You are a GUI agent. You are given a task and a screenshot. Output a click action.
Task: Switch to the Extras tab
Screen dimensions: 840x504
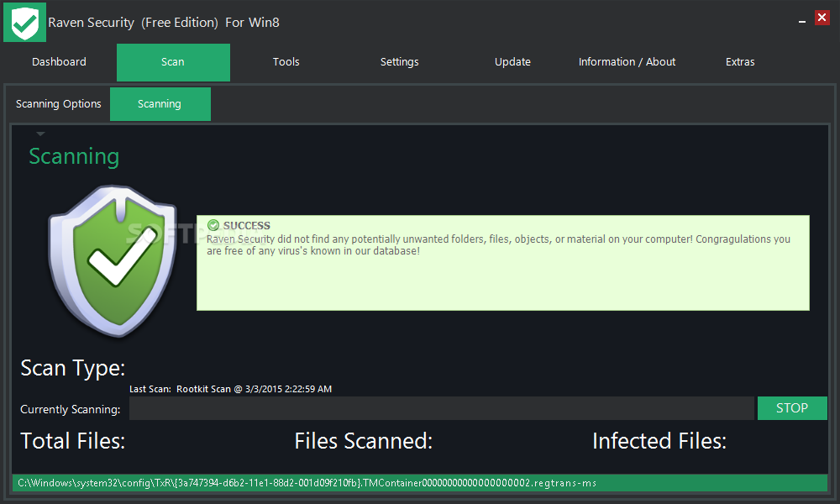(740, 62)
